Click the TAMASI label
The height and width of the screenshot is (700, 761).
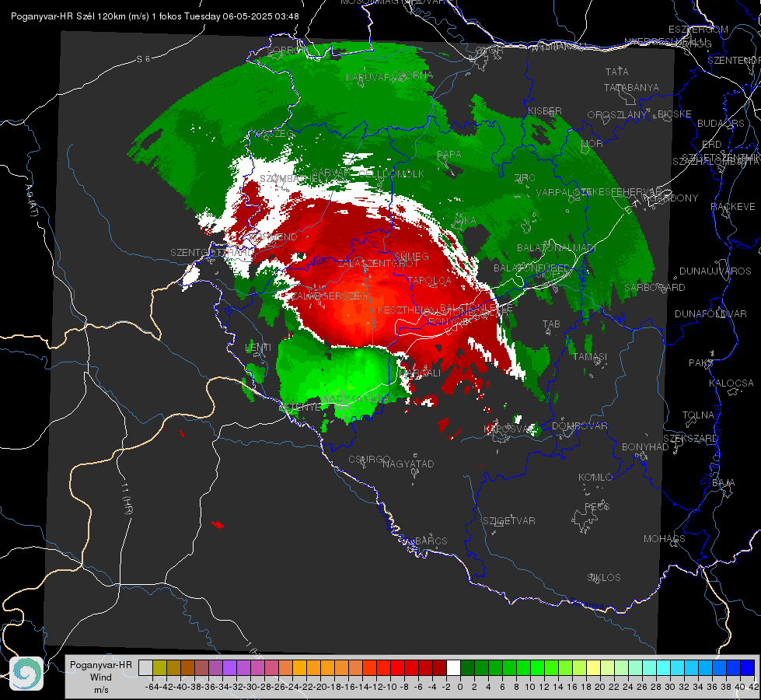[590, 356]
